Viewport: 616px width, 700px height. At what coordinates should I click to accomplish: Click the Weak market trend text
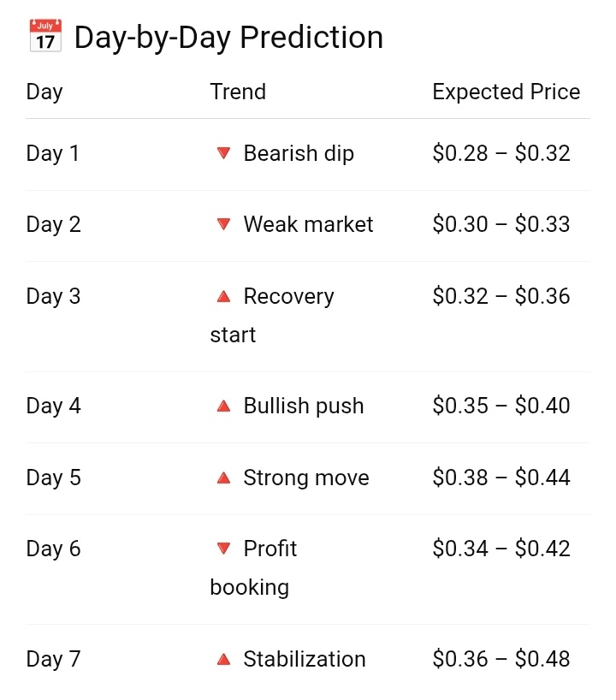(308, 224)
